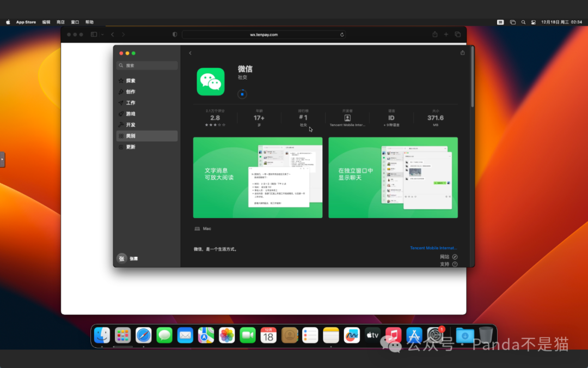Image resolution: width=588 pixels, height=368 pixels.
Task: Open the 工作 sidebar section
Action: (147, 102)
